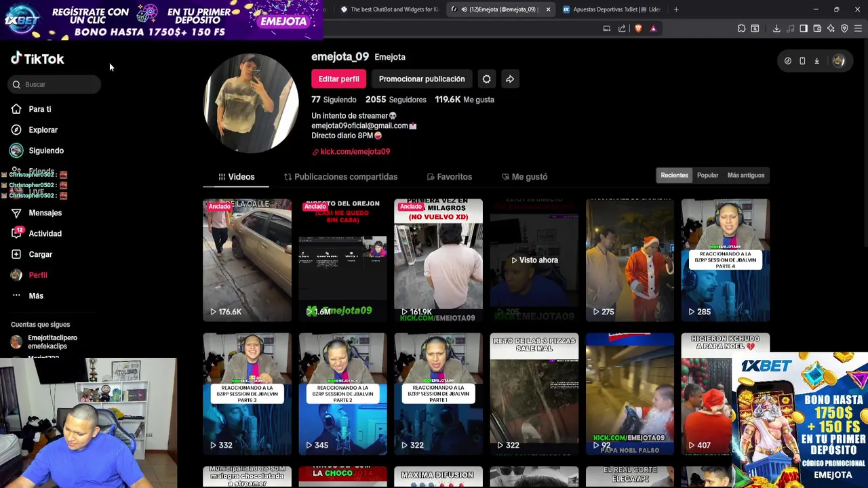
Task: Open Cargar upload page
Action: point(31,254)
